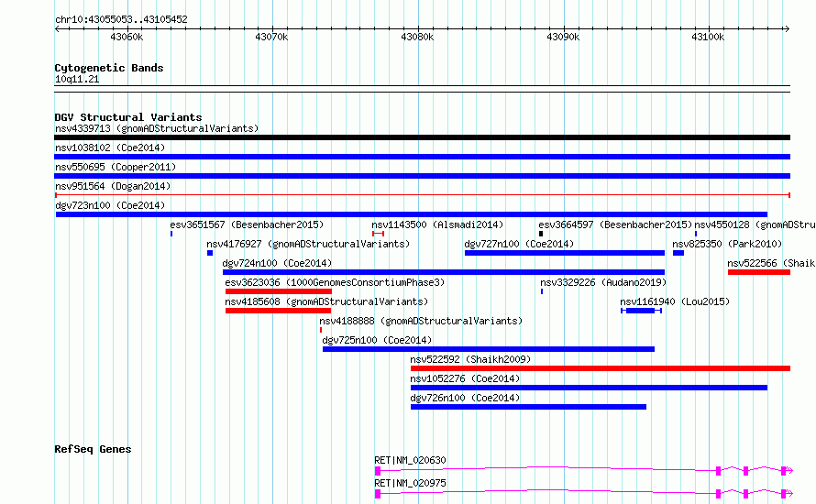This screenshot has width=816, height=504.
Task: Select the nsv4185608 red variant bar
Action: click(278, 311)
